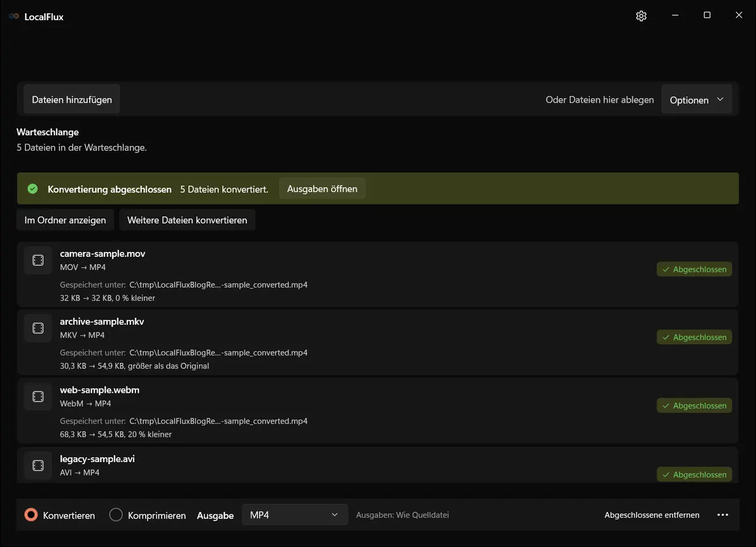Click the 'MOV → MP4' format text

(x=83, y=268)
